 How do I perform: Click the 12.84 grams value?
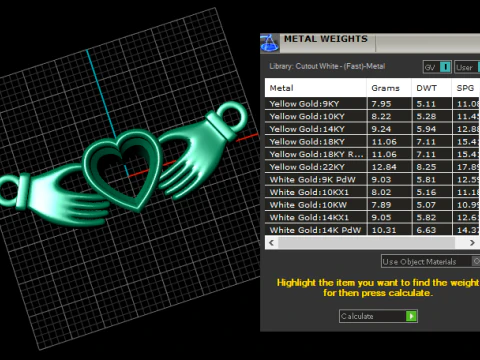coord(384,167)
